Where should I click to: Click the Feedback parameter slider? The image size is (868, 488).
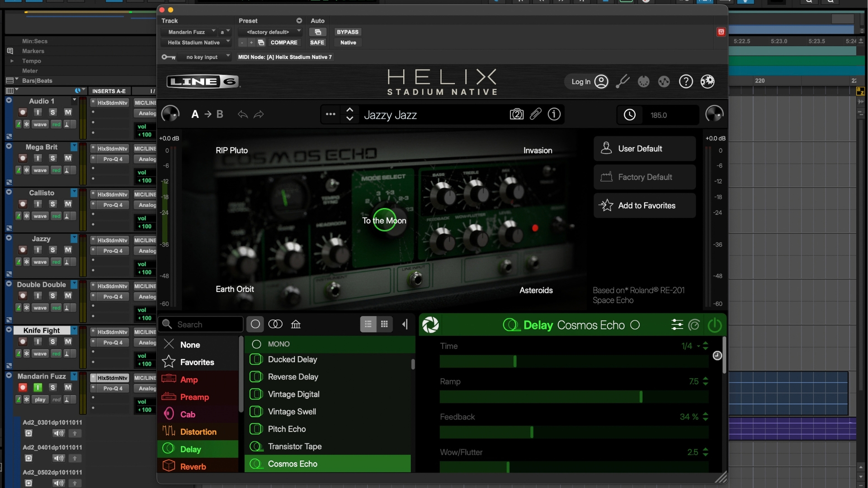(x=574, y=432)
